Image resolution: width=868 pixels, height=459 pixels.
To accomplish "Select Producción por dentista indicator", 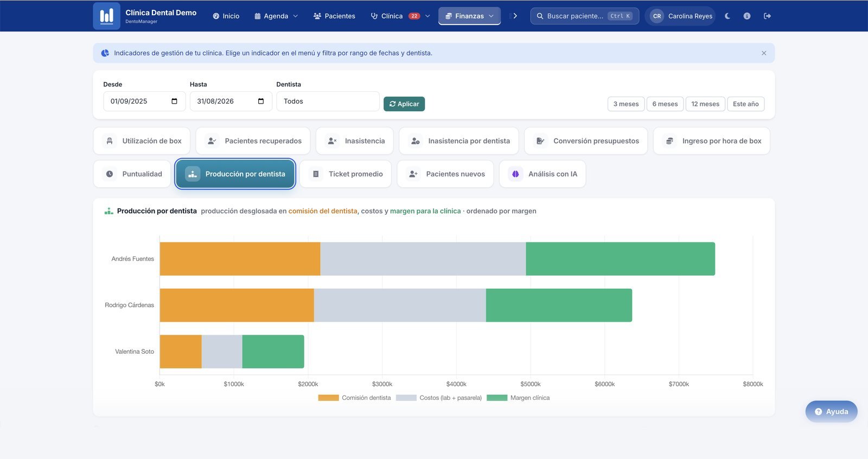I will click(235, 174).
